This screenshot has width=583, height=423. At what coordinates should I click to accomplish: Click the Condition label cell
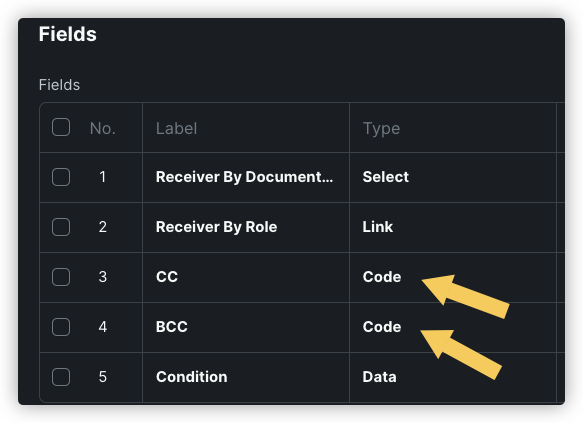coord(246,377)
